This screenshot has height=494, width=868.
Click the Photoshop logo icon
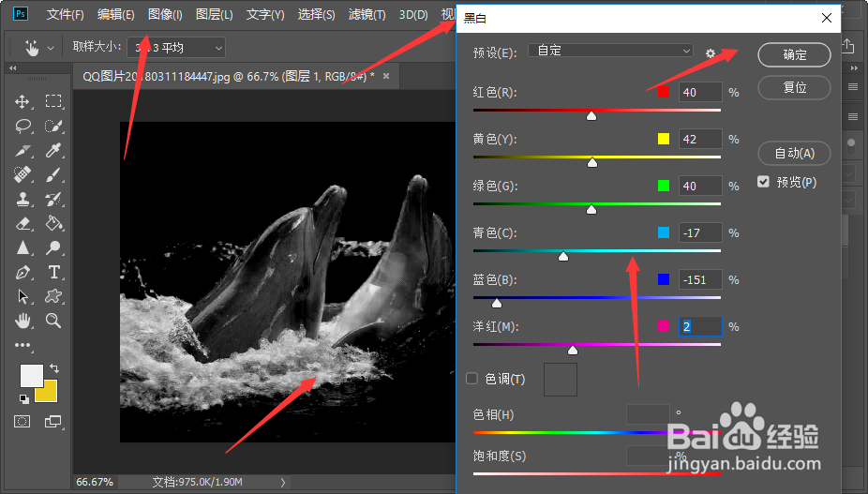21,14
